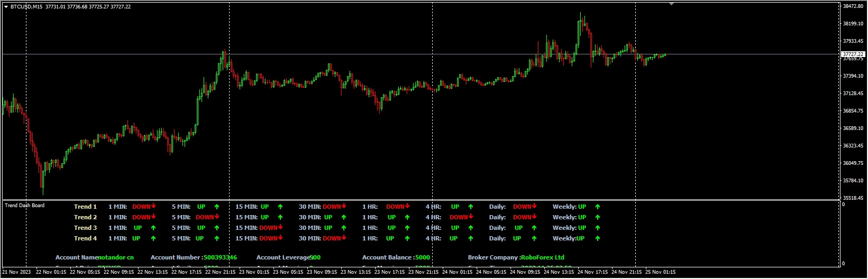
Task: Click the Account Balance value 5000
Action: pos(423,257)
